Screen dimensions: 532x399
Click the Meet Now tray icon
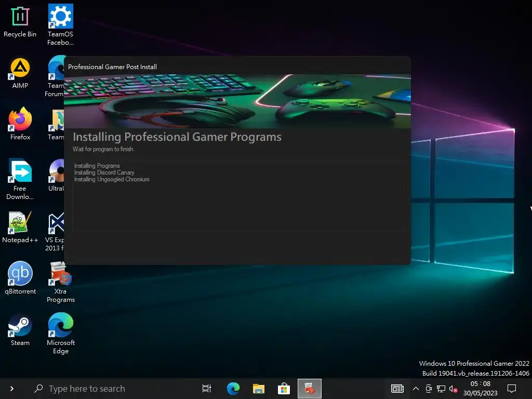(429, 389)
